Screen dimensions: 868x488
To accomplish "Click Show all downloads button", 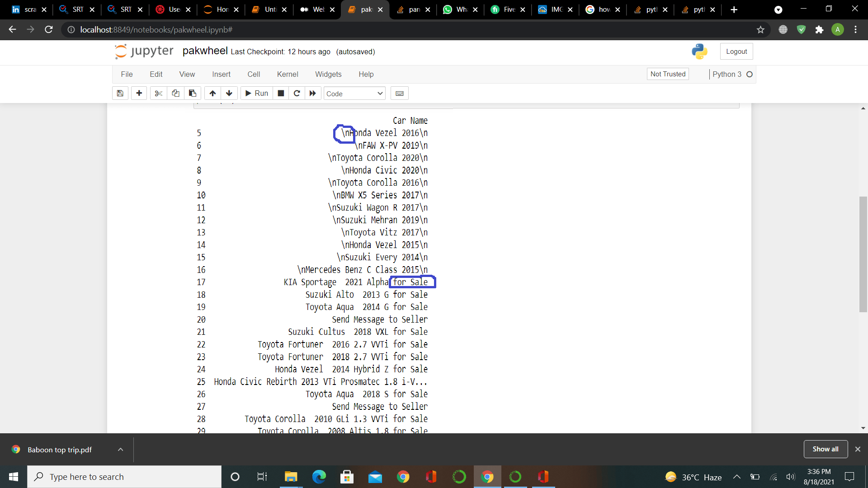I will [826, 449].
